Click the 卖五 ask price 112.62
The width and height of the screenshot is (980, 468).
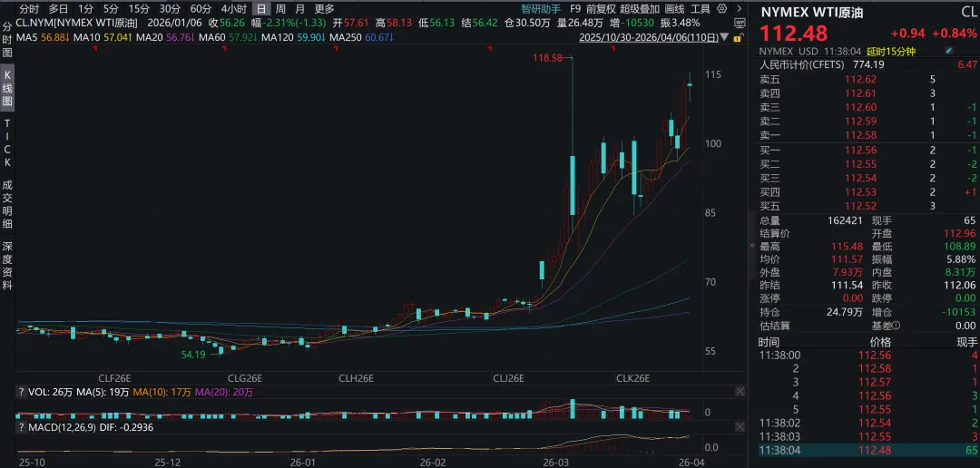(862, 79)
